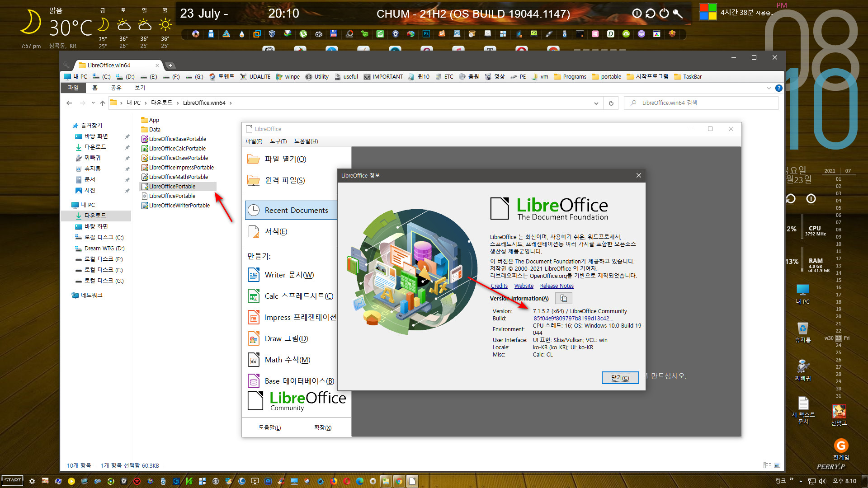
Task: Select the Data folder in file list
Action: click(x=151, y=129)
